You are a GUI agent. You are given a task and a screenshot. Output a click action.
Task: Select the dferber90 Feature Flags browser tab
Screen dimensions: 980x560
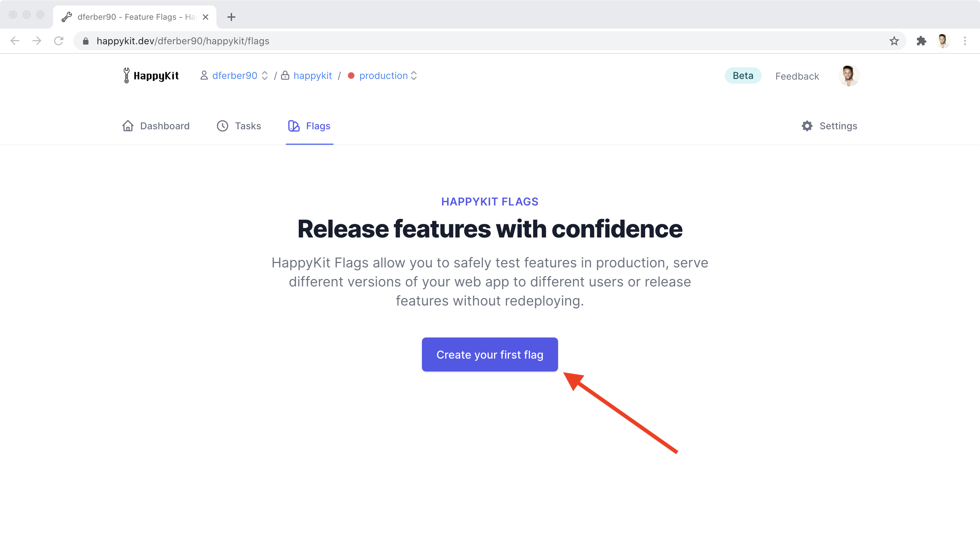tap(135, 17)
